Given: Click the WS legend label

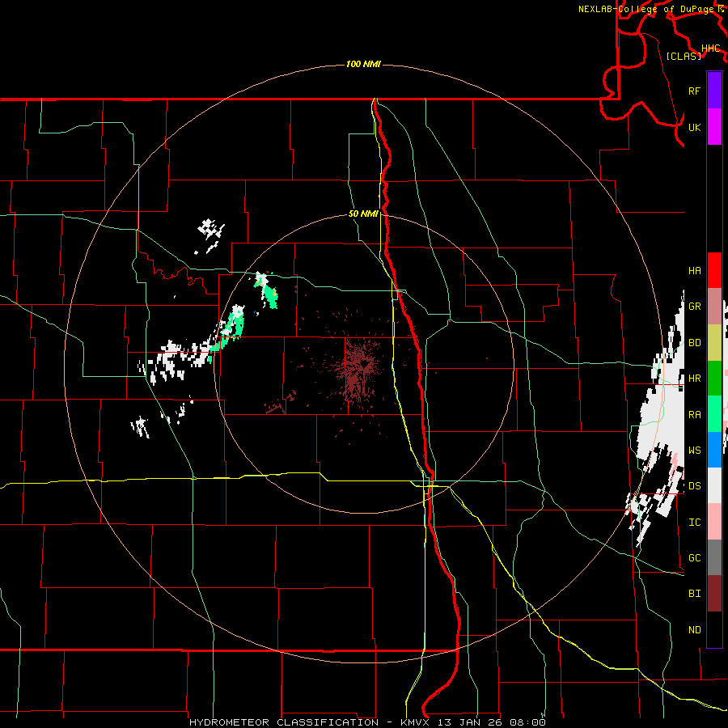Looking at the screenshot, I should point(694,451).
